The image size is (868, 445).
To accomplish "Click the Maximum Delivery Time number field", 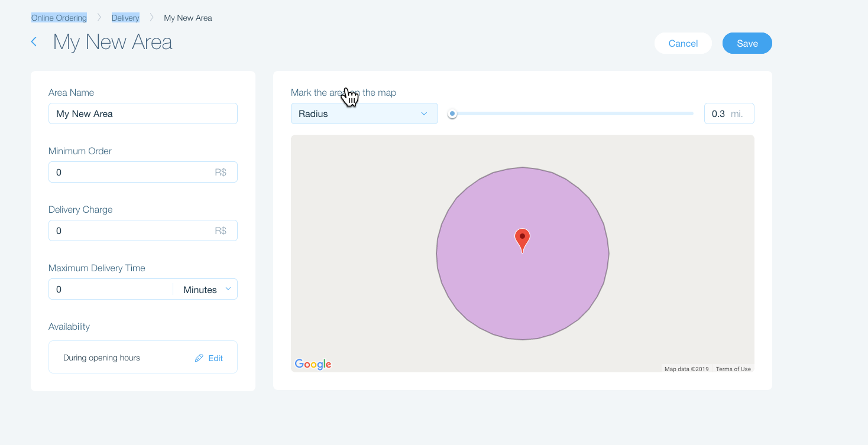I will tap(111, 290).
